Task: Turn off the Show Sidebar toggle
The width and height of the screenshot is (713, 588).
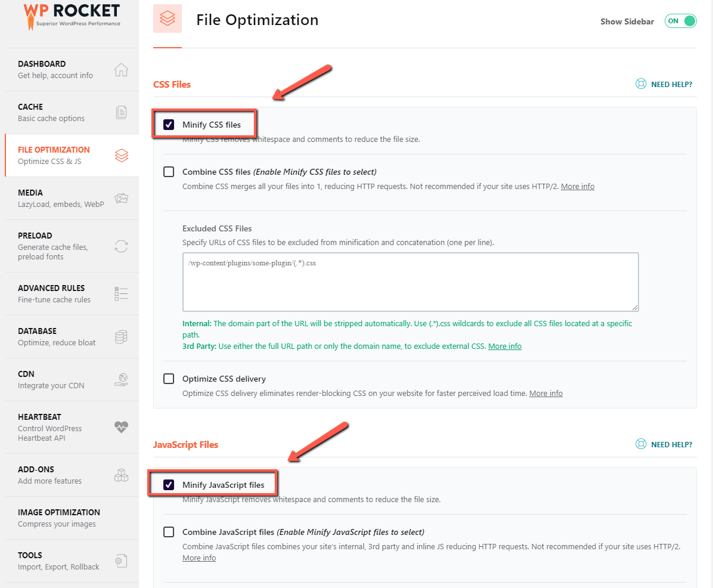Action: [x=681, y=21]
